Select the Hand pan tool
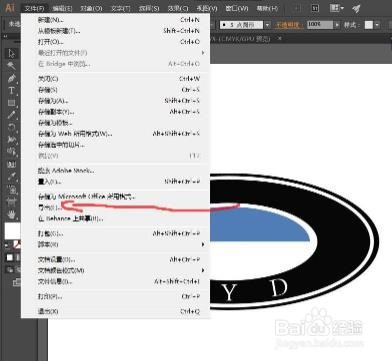Screen dimensions: 392x361 [12, 215]
